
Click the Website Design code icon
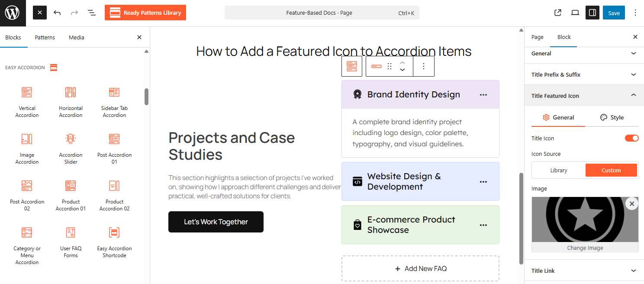pos(357,181)
